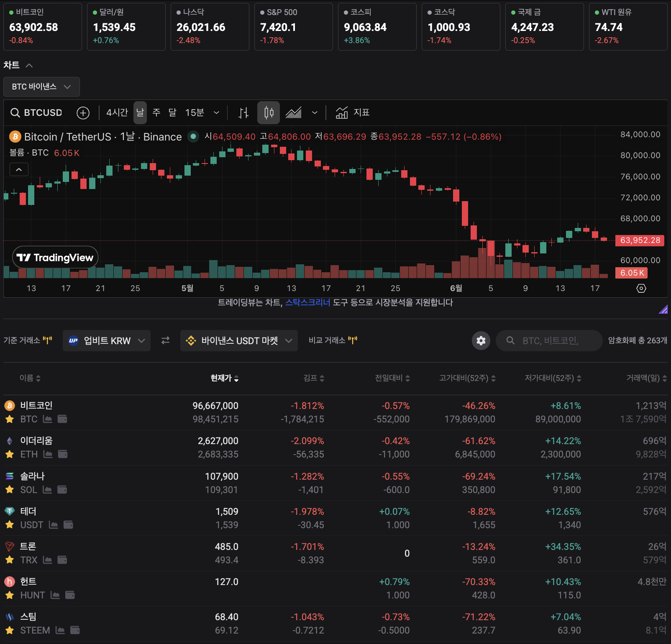Screen dimensions: 671x644
Task: Open the 바이낸스 USDT 마켓 dropdown
Action: tap(239, 340)
